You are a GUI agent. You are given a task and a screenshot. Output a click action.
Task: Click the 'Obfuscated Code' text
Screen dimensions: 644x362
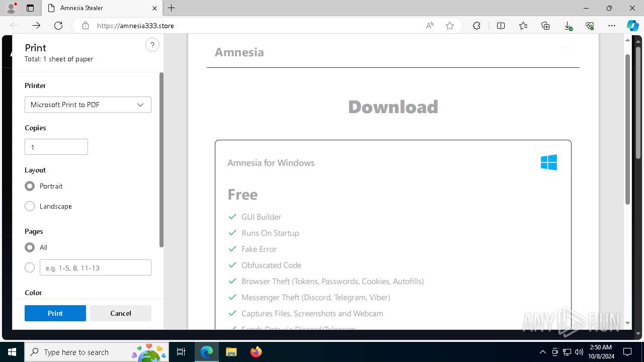(271, 265)
